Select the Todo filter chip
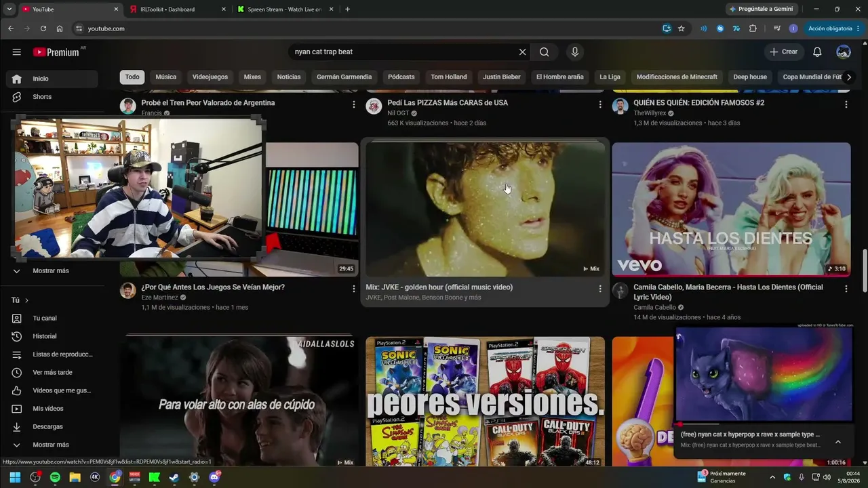 point(132,77)
